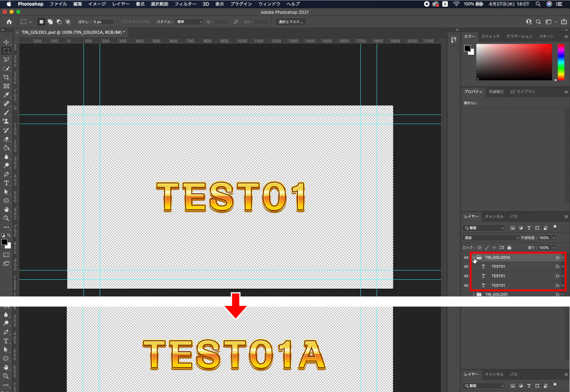Collapse the TIN_GOLD01A group

tap(474, 257)
